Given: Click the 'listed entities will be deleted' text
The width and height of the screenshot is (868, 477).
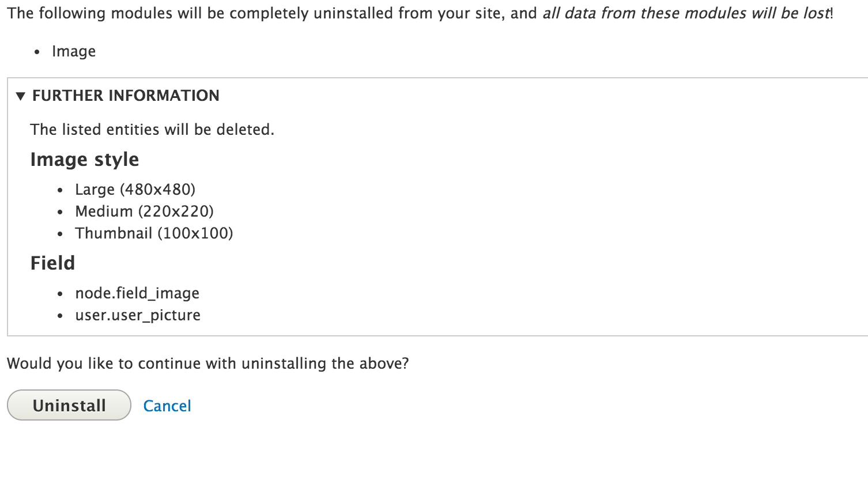Looking at the screenshot, I should pyautogui.click(x=152, y=130).
